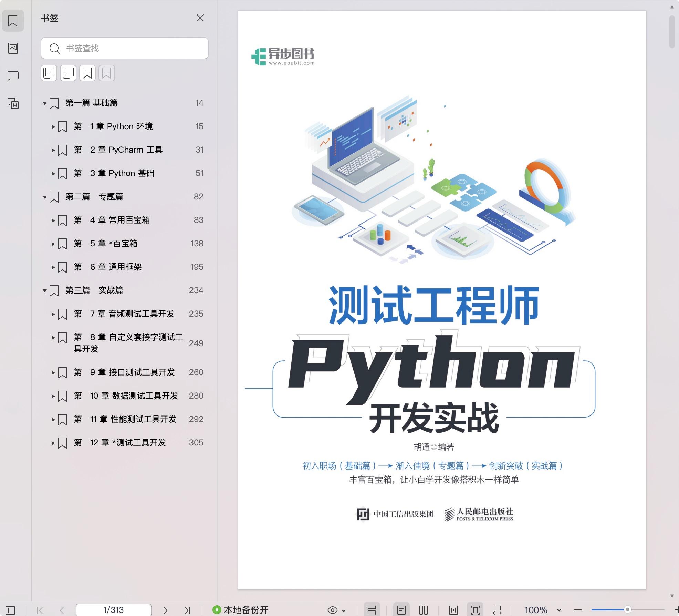Click the convert to Word document icon
The height and width of the screenshot is (616, 679).
[x=13, y=103]
